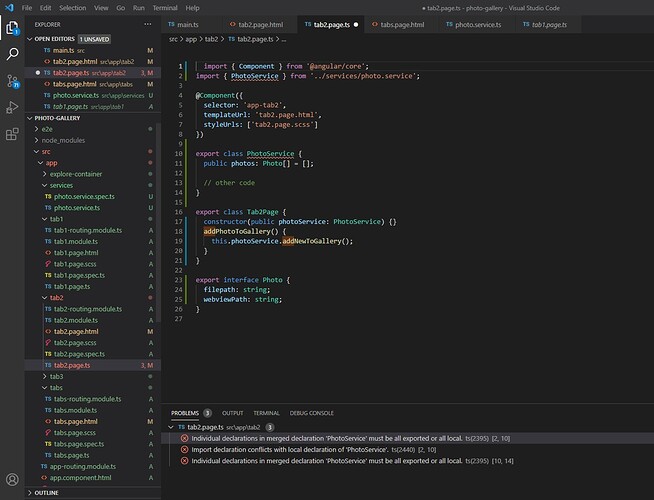Click addNewToGallery in the editor code
654x500 pixels.
[x=312, y=241]
